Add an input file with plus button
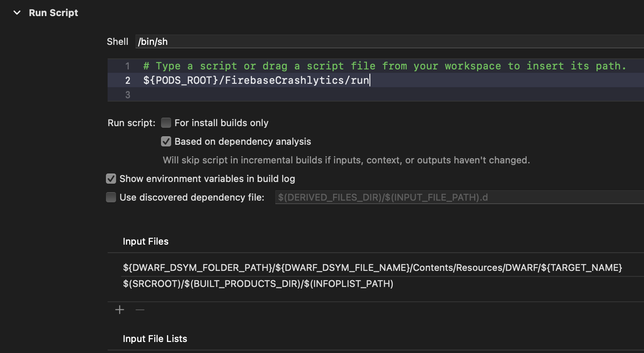The width and height of the screenshot is (644, 353). (x=120, y=310)
